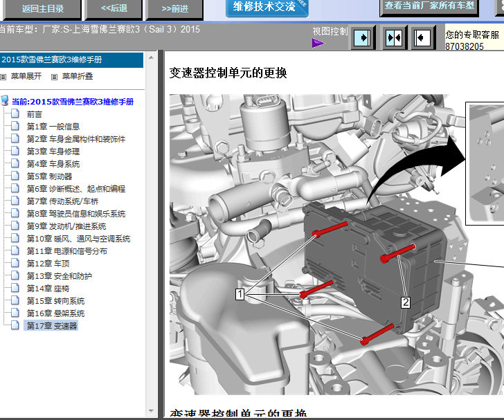Open 第9章 发动机/推进系统

(66, 226)
